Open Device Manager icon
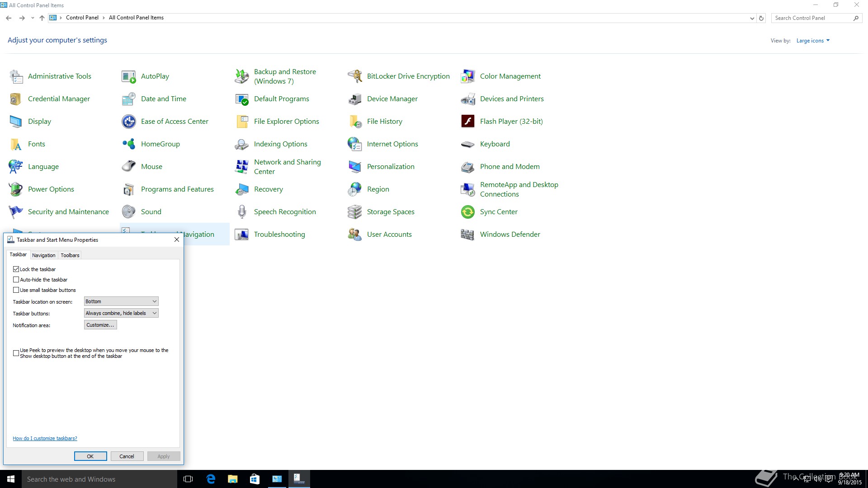868x488 pixels. click(355, 99)
